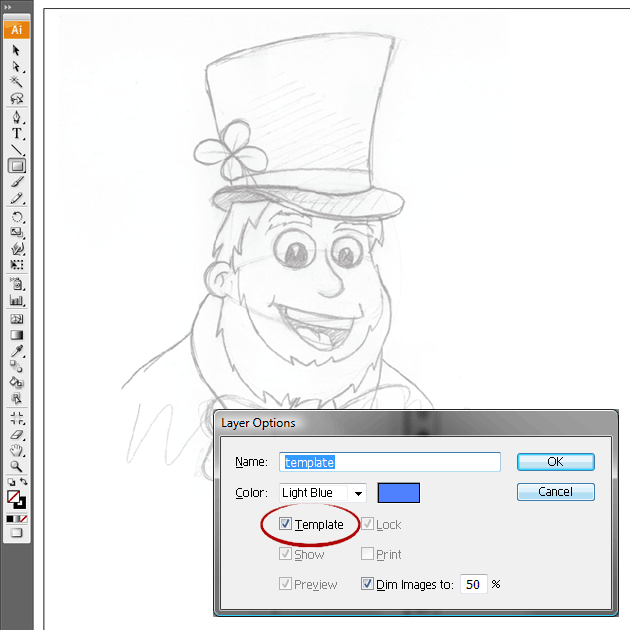The width and height of the screenshot is (630, 630).
Task: Select the Pencil tool
Action: click(16, 198)
